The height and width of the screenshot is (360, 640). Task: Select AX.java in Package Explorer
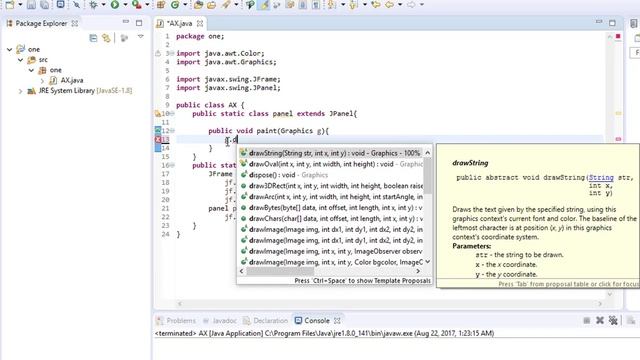coord(71,80)
